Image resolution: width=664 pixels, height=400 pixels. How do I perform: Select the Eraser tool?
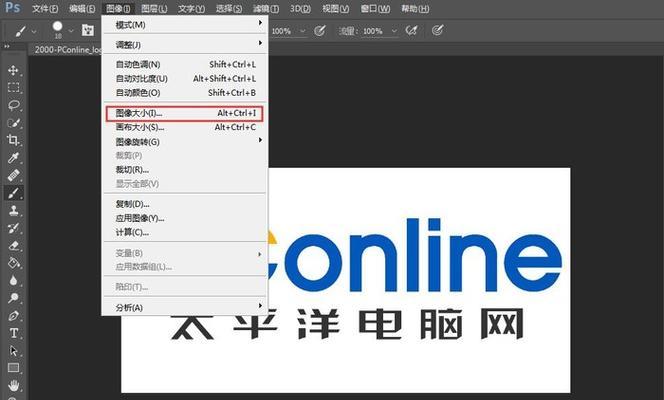13,246
